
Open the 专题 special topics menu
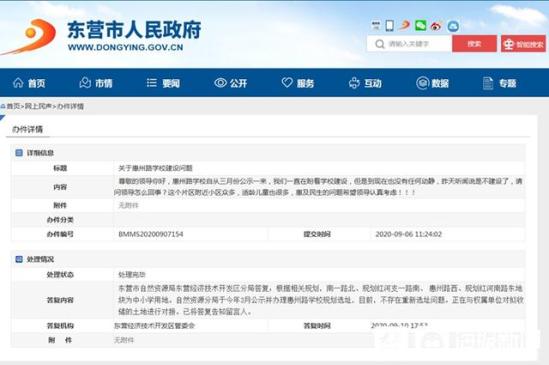click(500, 83)
